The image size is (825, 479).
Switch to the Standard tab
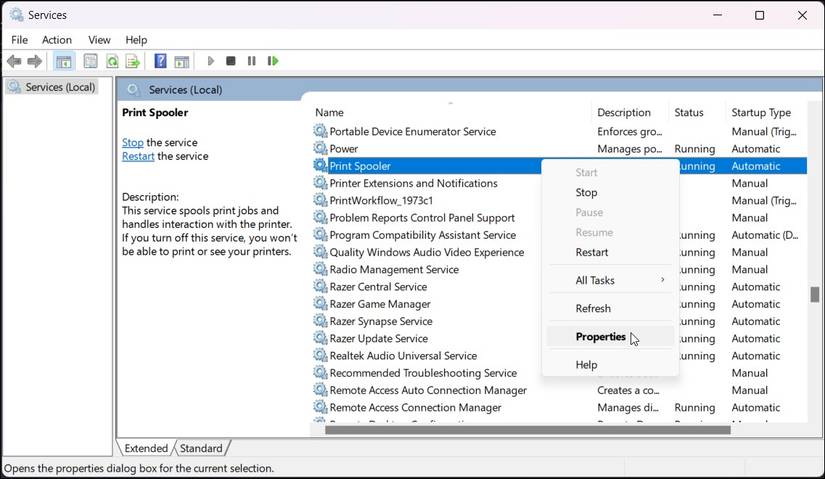[201, 448]
